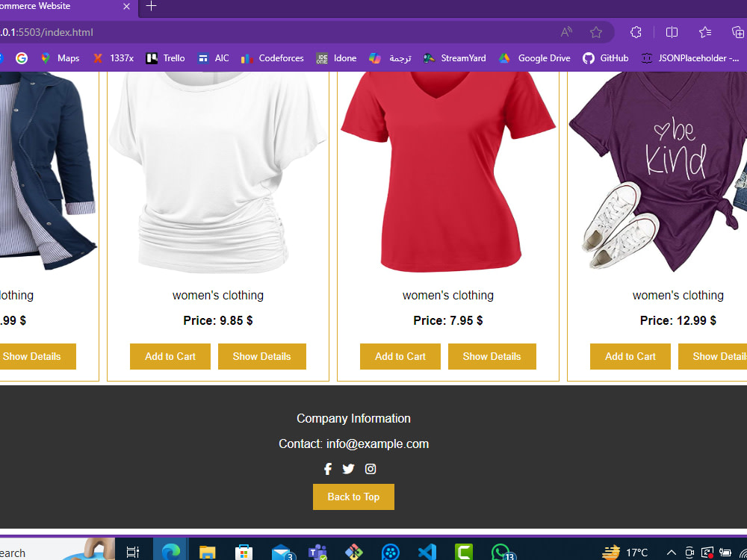Toggle Read Aloud in the address bar
This screenshot has height=560, width=747.
click(565, 32)
